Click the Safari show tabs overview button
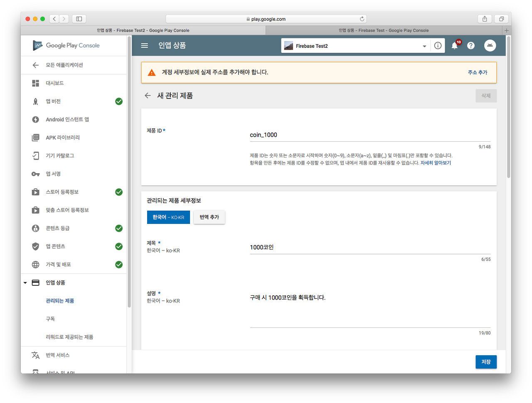The image size is (532, 403). click(501, 19)
